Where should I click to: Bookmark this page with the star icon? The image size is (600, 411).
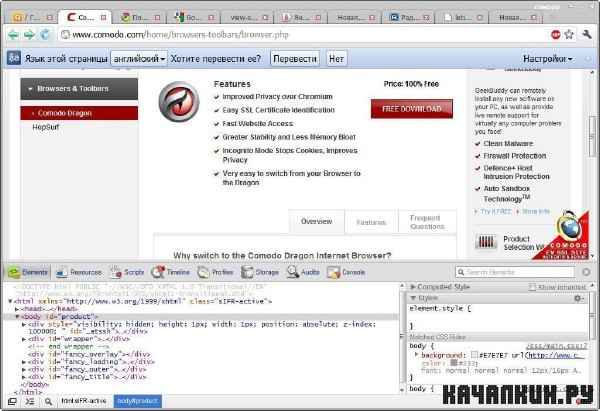(569, 35)
